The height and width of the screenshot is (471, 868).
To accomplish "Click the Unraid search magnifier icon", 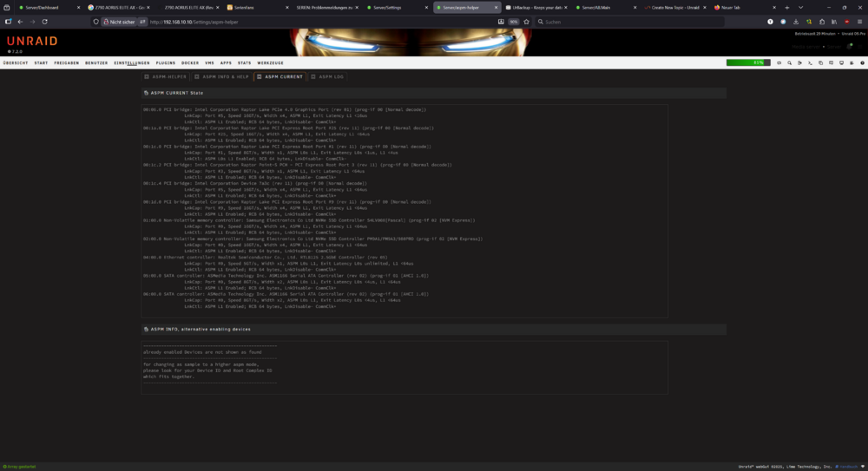I will tap(789, 63).
